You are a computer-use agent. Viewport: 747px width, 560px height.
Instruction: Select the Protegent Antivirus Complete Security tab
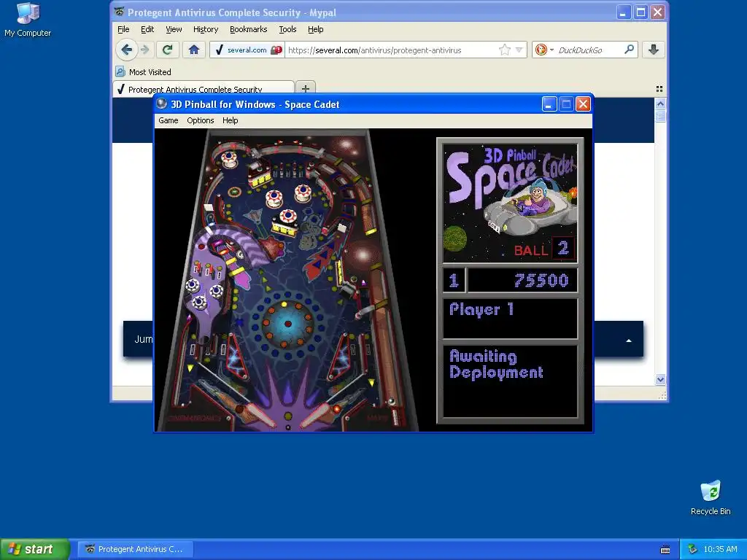click(204, 88)
